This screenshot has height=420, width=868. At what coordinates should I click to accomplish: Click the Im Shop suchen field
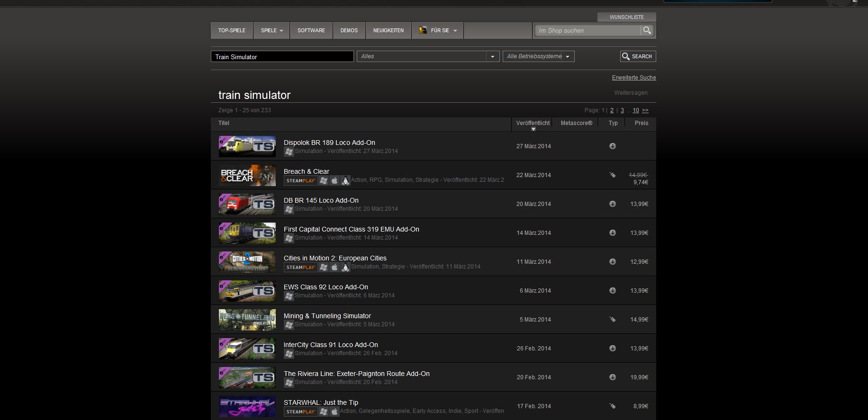(x=588, y=30)
